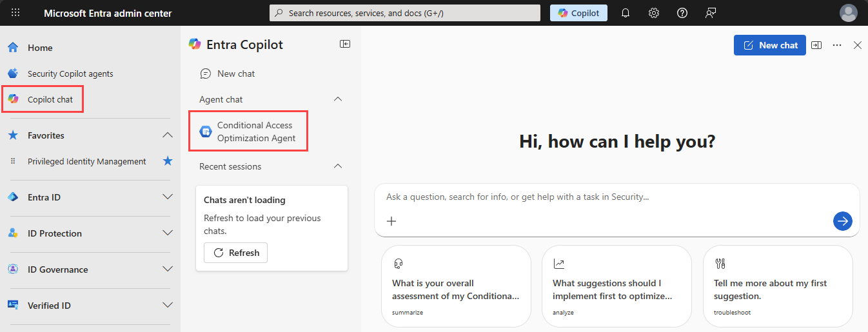Open the notifications bell
The width and height of the screenshot is (868, 332).
pyautogui.click(x=626, y=13)
